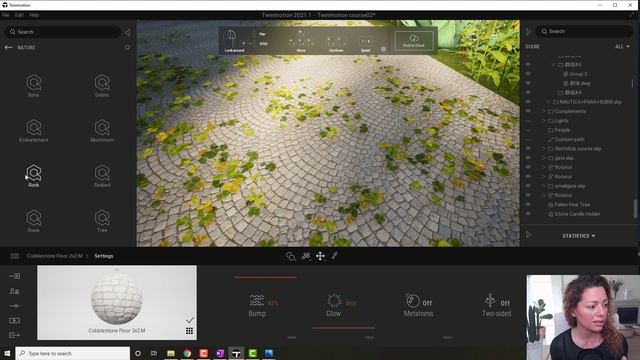Click the Up/down navigation icon

(336, 41)
